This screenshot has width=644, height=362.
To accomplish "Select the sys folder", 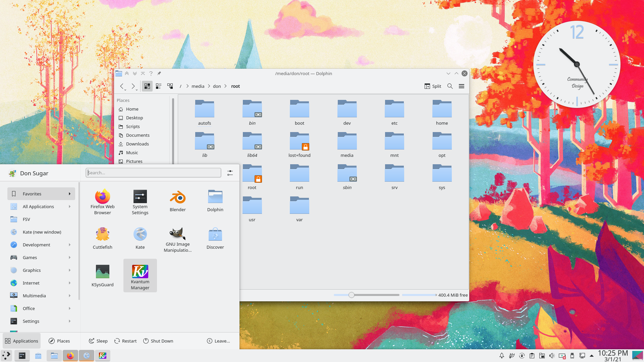I will tap(442, 177).
